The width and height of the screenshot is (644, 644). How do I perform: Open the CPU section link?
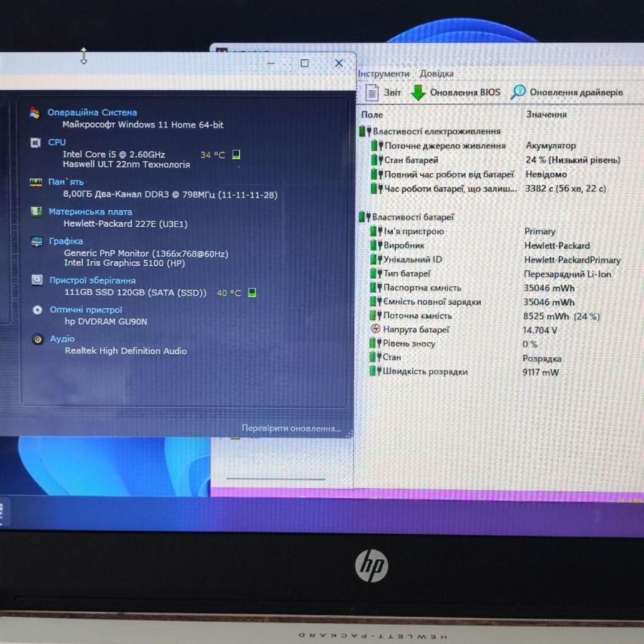click(57, 142)
